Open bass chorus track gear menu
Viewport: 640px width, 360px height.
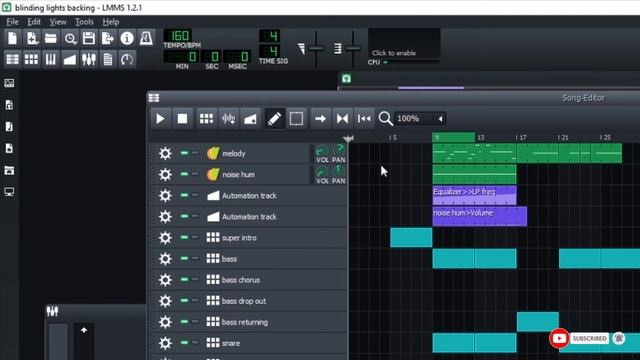point(165,280)
